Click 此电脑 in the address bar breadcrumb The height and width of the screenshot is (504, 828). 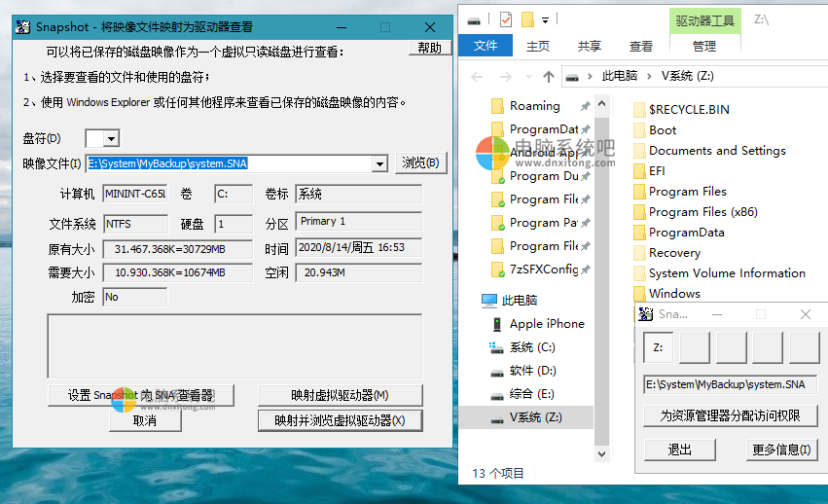click(620, 76)
